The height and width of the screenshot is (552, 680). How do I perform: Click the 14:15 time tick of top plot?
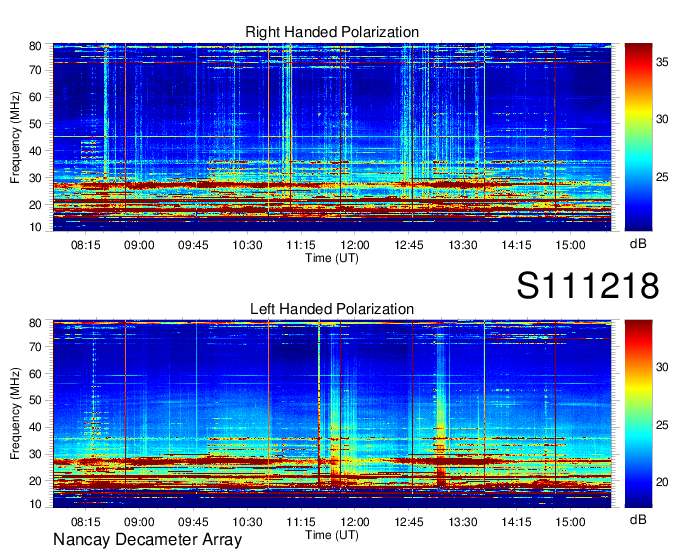click(x=517, y=245)
